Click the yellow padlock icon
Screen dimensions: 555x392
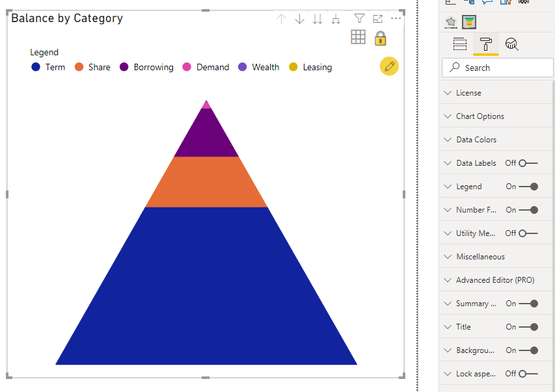381,38
